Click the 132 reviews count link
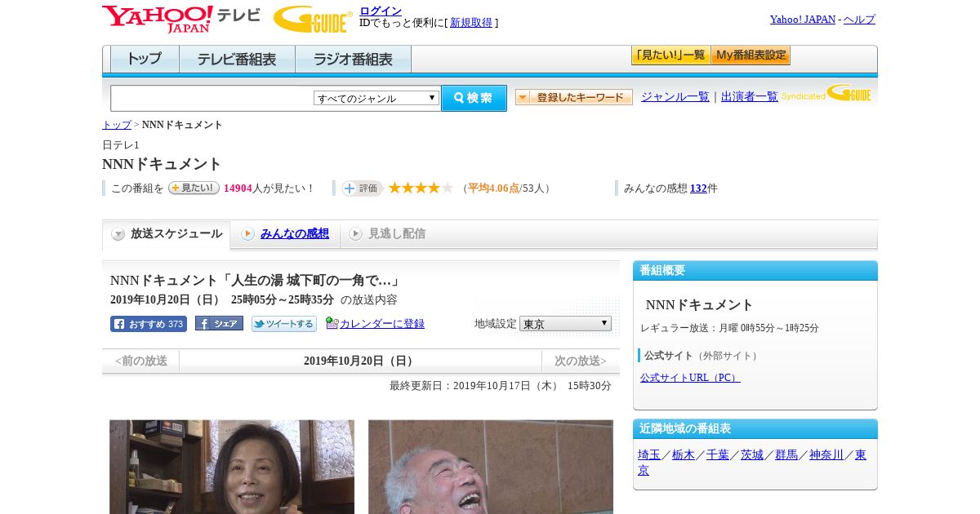The height and width of the screenshot is (514, 980). coord(698,188)
